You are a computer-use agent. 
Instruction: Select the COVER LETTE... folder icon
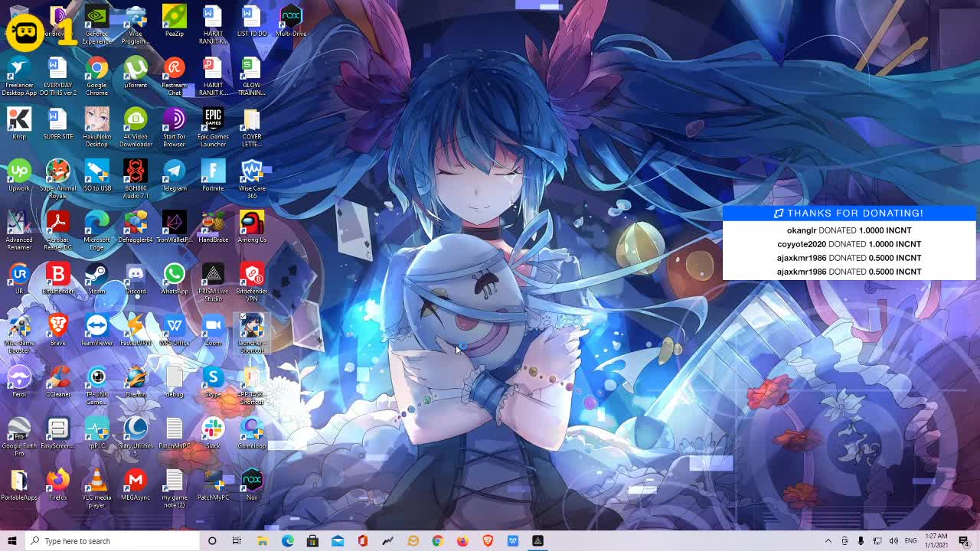point(251,128)
